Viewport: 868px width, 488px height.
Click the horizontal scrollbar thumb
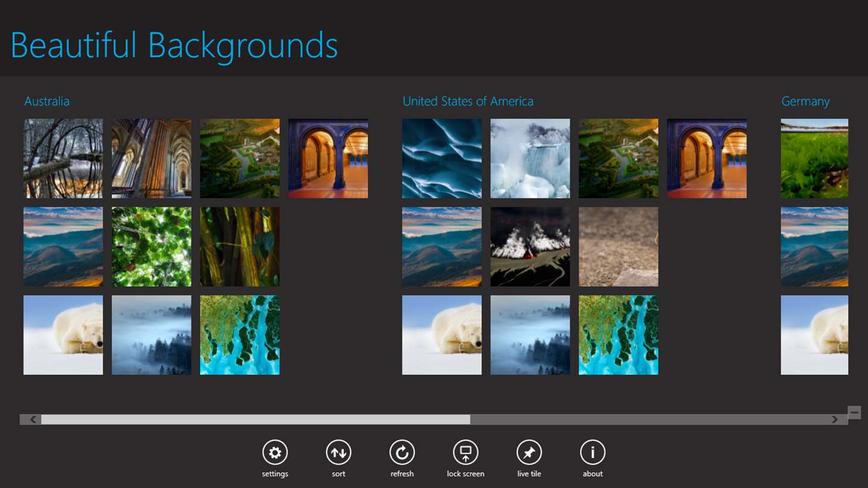click(256, 419)
